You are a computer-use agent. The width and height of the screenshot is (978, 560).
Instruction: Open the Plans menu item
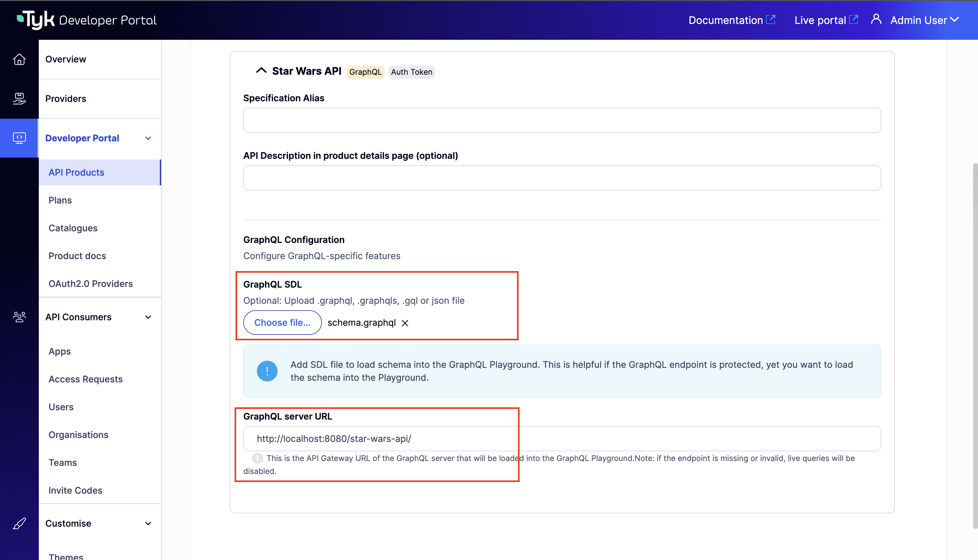[x=60, y=200]
